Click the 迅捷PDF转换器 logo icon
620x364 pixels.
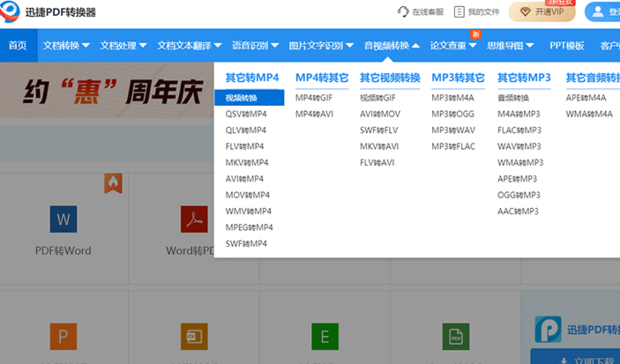click(9, 11)
